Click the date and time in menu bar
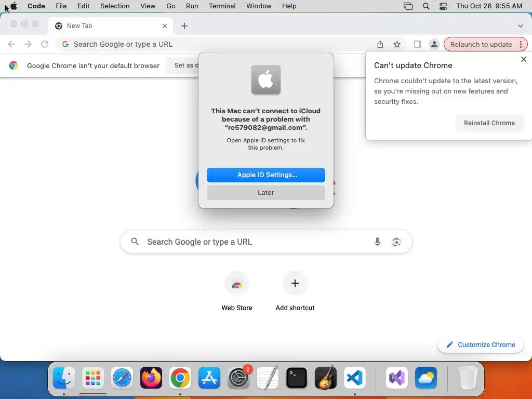This screenshot has width=532, height=399. 489,6
